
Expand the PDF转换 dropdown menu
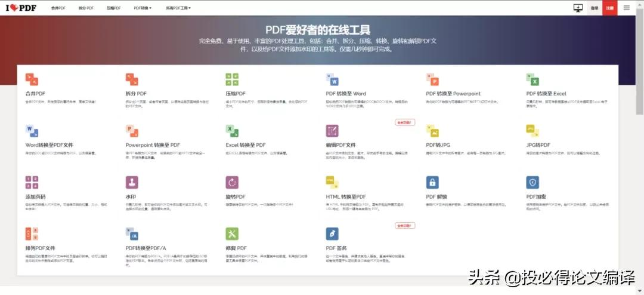(143, 8)
